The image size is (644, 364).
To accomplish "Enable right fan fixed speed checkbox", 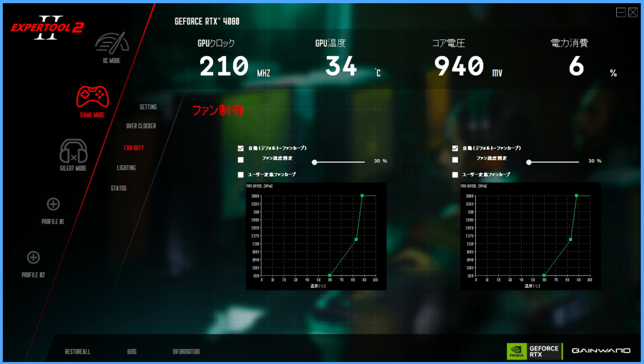I will pyautogui.click(x=455, y=160).
